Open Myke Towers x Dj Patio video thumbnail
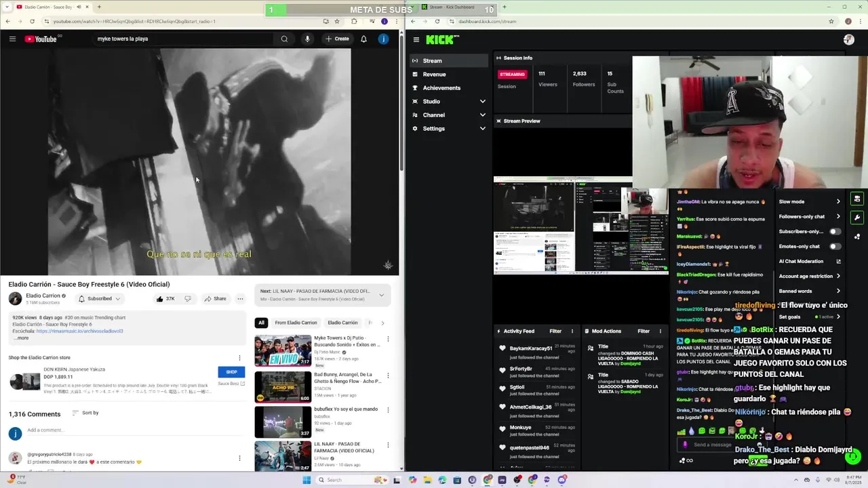This screenshot has width=868, height=488. [x=283, y=350]
